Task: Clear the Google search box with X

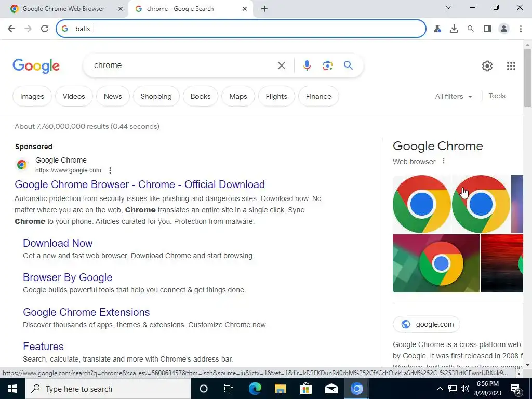Action: (x=281, y=65)
